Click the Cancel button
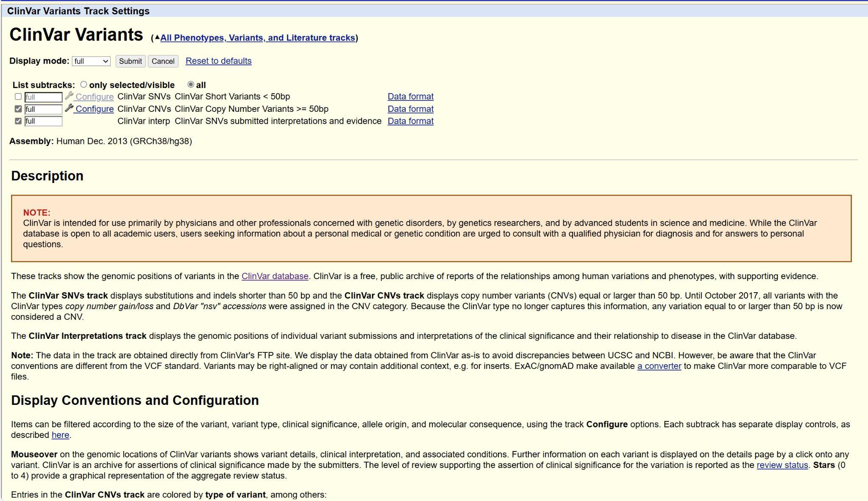 (163, 61)
